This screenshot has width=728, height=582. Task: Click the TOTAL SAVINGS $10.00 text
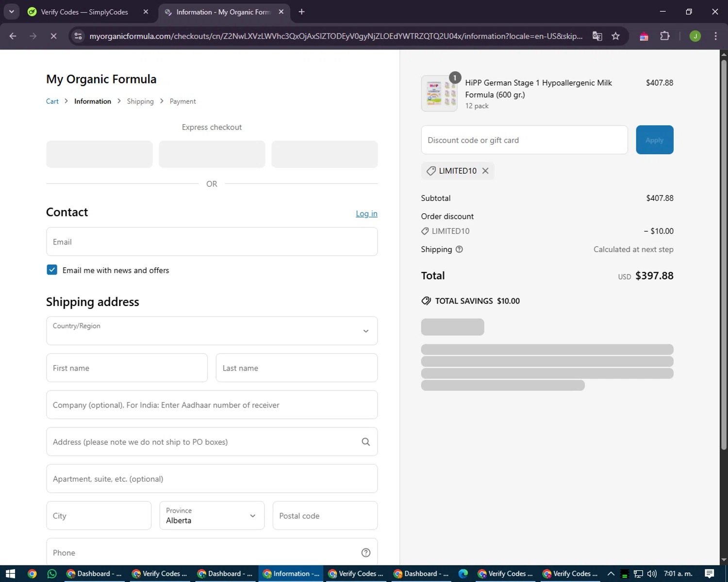pos(478,301)
